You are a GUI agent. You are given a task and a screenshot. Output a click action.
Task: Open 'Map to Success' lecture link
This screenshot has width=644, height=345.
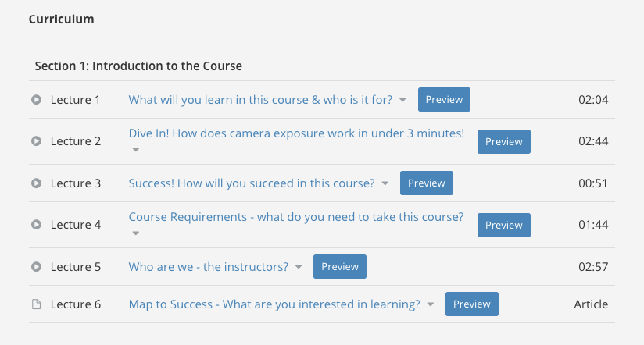(274, 304)
